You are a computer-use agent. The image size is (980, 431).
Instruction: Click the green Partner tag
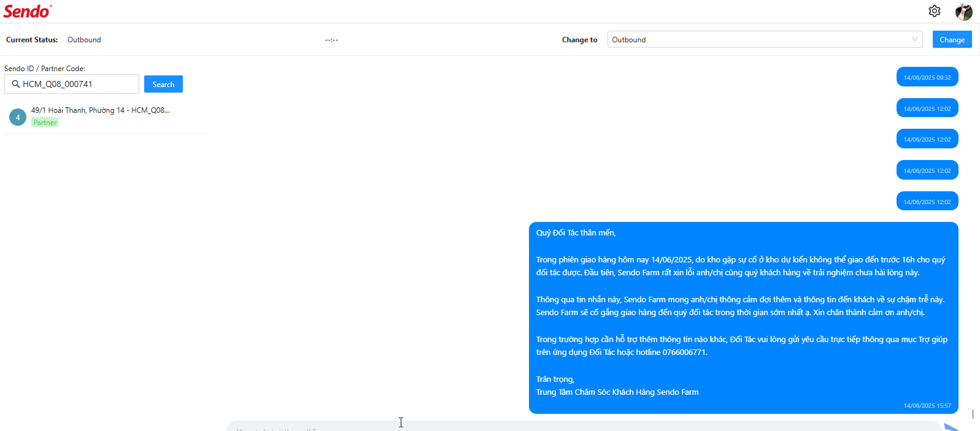click(x=45, y=123)
